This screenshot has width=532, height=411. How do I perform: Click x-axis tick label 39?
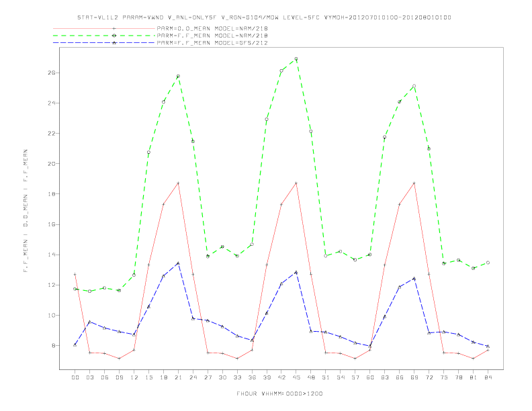[x=267, y=377]
